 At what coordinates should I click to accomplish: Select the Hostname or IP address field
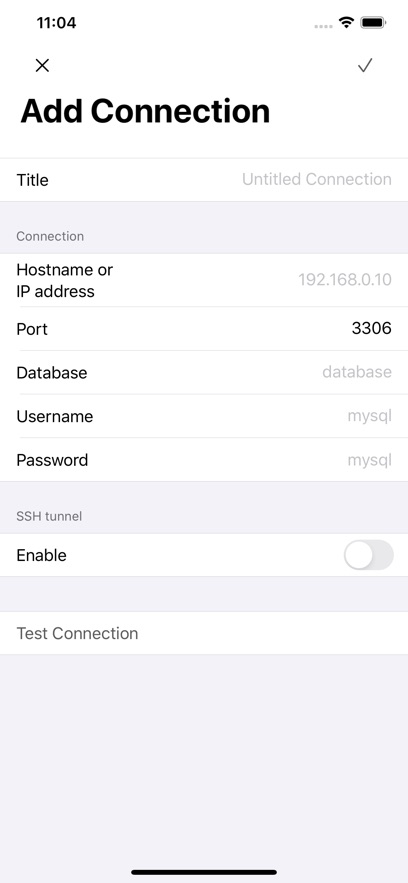coord(204,280)
